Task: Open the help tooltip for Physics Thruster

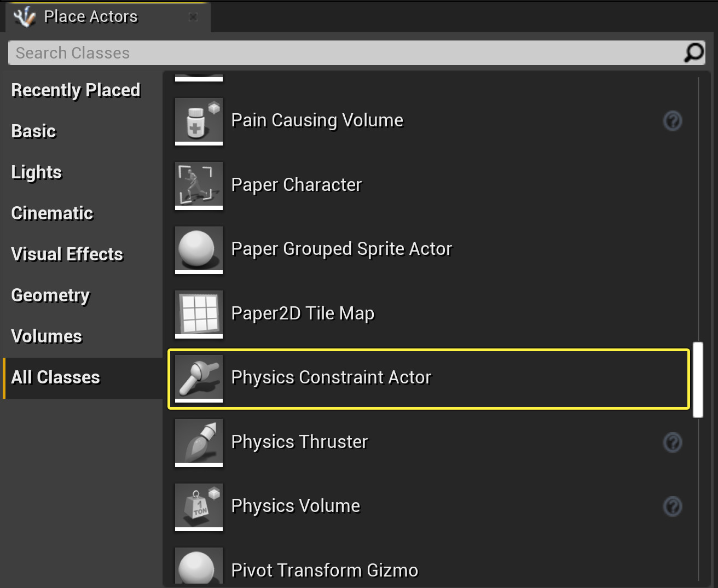Action: point(673,443)
